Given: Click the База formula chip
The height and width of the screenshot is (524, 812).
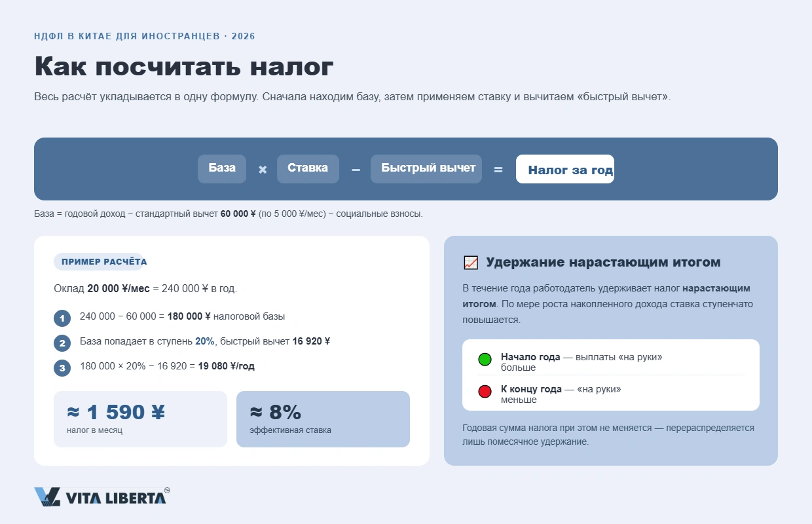Looking at the screenshot, I should [x=222, y=169].
